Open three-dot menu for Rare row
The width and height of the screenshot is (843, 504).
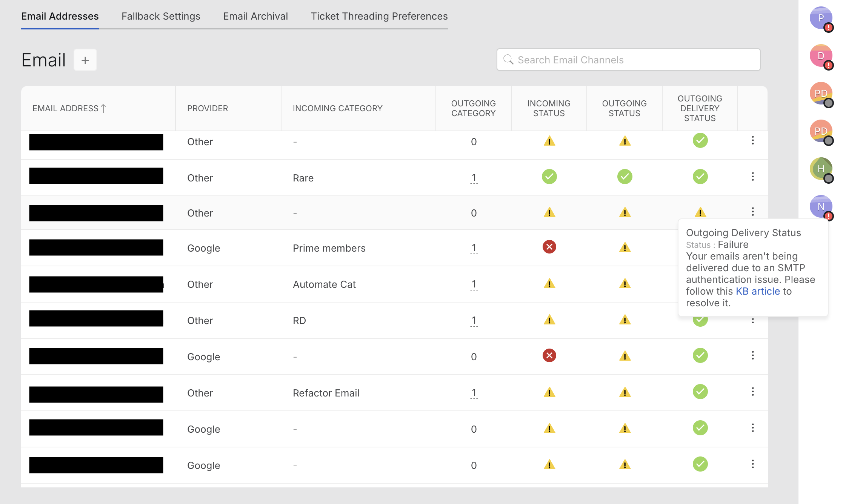point(752,177)
